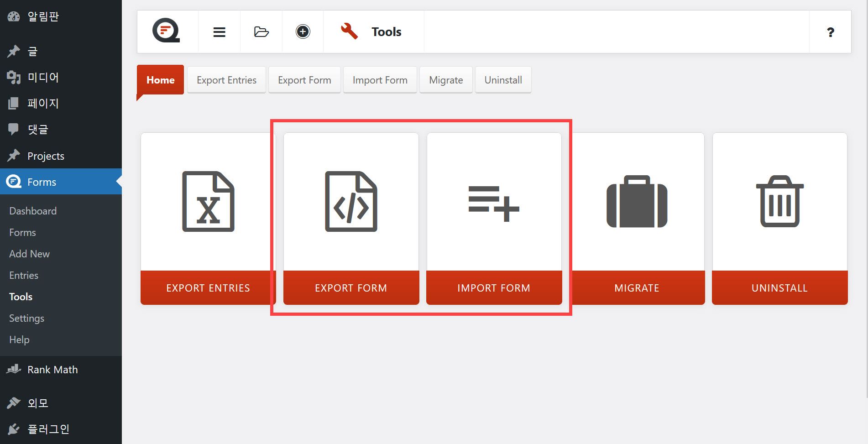The height and width of the screenshot is (444, 868).
Task: Open the 외모 sidebar menu
Action: pyautogui.click(x=61, y=402)
